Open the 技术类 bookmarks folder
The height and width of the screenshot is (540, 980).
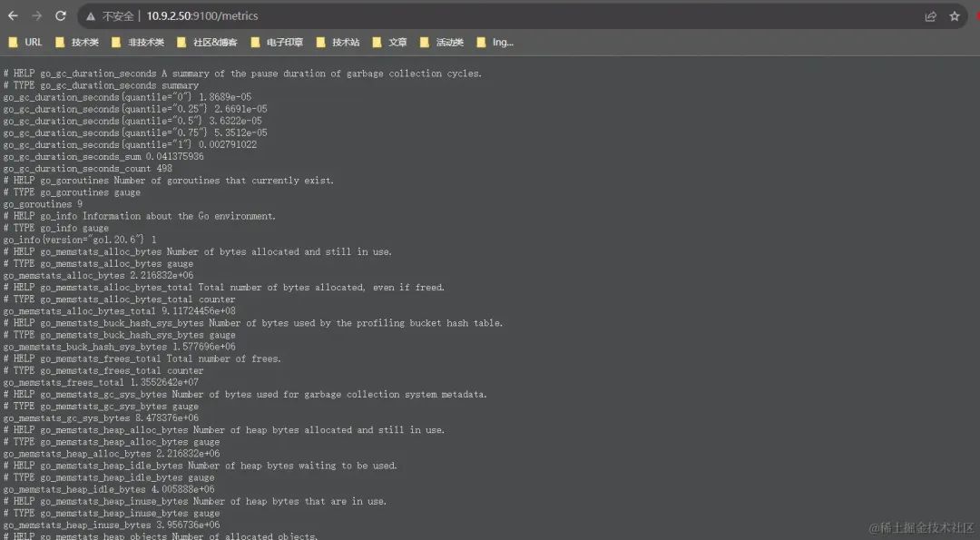click(x=77, y=43)
